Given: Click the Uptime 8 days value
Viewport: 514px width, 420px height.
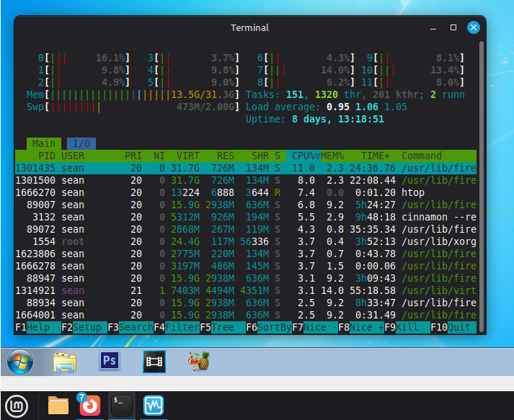Looking at the screenshot, I should 337,120.
